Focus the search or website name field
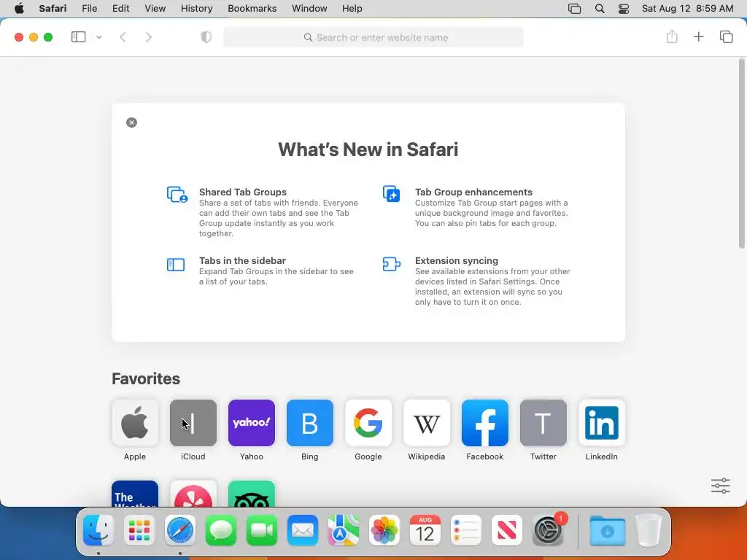Screen dimensions: 747x560 (373, 37)
